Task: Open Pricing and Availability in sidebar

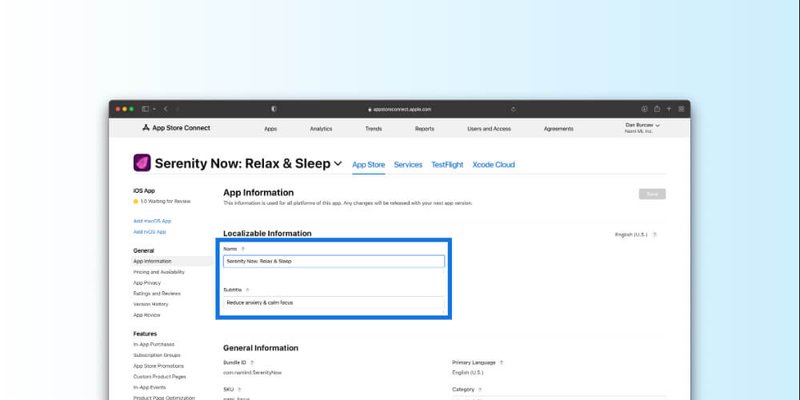Action: tap(159, 272)
